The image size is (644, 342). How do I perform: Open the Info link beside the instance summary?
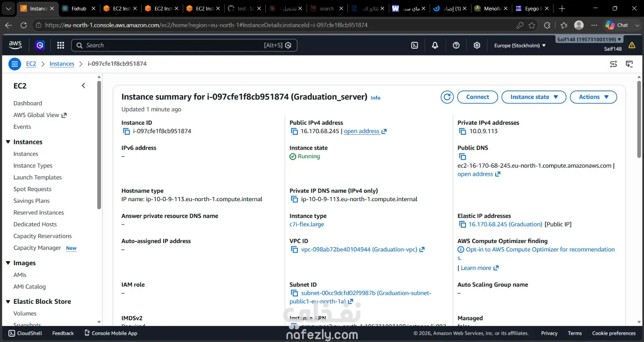(x=376, y=98)
